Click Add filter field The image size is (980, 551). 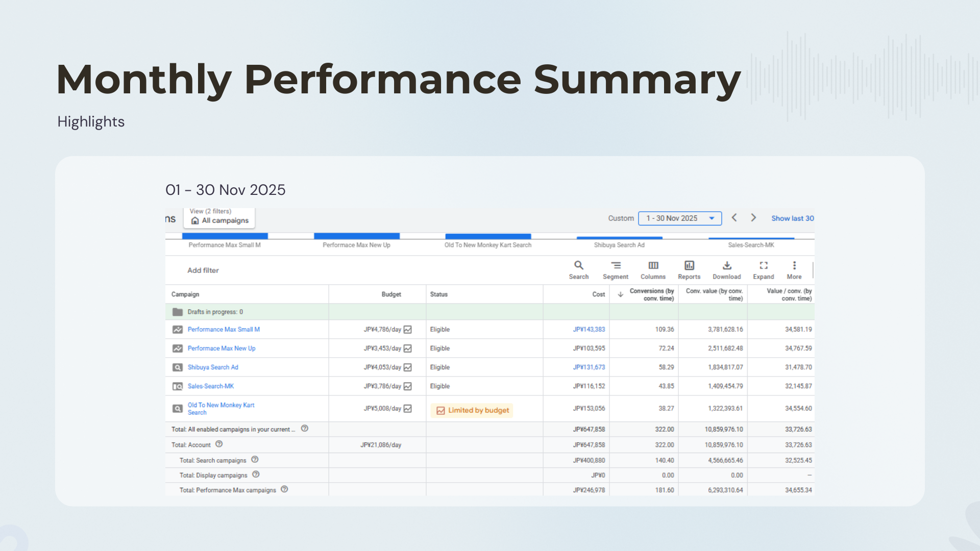[203, 270]
